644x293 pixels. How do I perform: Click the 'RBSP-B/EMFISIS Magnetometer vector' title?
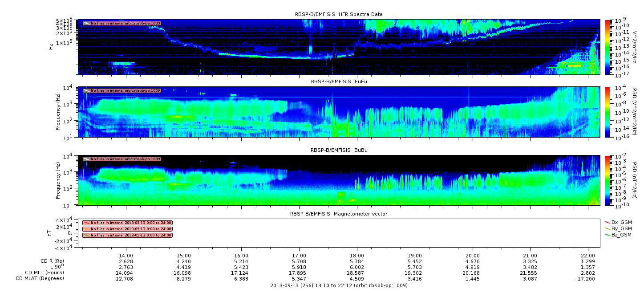point(338,214)
